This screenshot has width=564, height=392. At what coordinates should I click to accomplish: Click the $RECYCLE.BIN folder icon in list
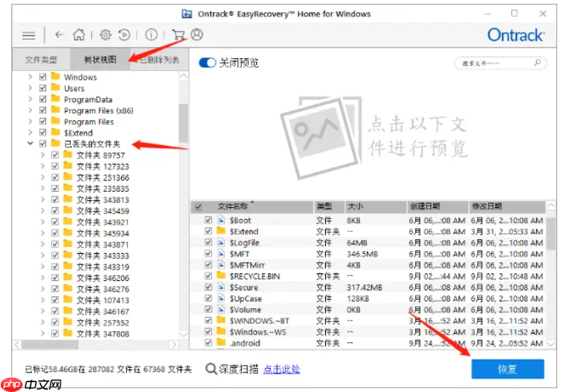click(x=222, y=276)
